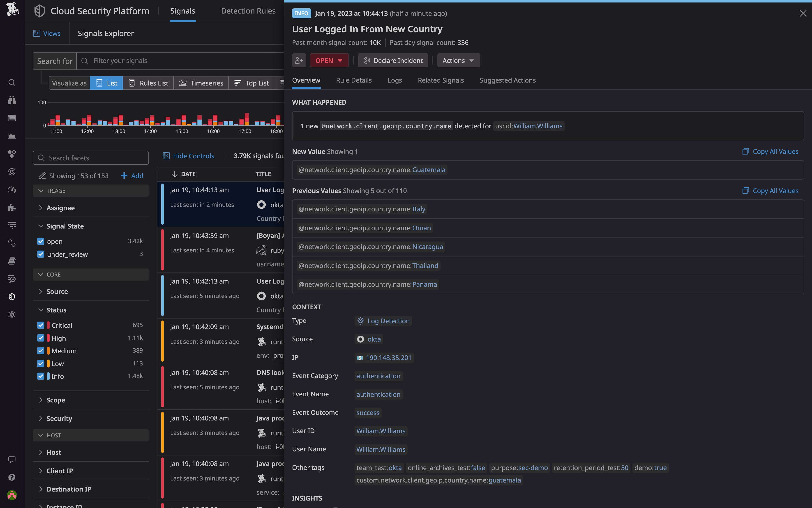The image size is (812, 508).
Task: Uncheck the Info status checkbox
Action: pyautogui.click(x=41, y=376)
